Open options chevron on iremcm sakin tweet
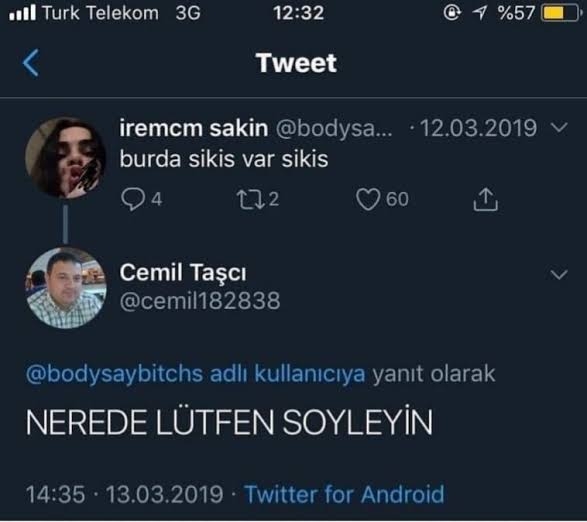The image size is (587, 522). (559, 128)
